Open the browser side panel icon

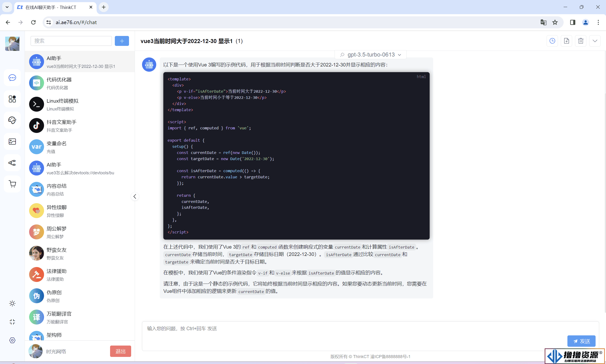click(573, 22)
